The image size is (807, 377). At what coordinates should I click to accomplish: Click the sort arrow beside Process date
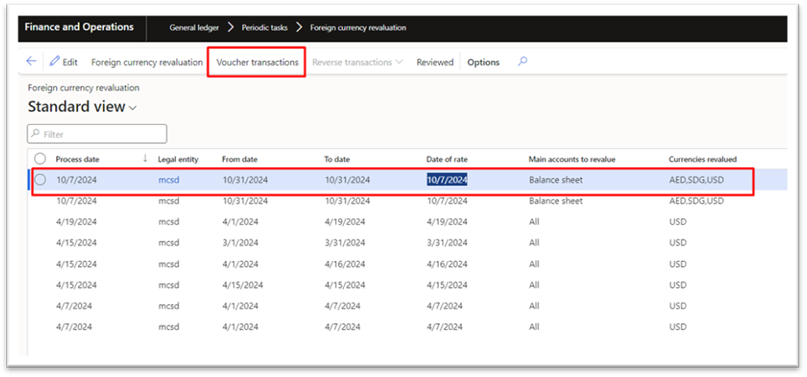pos(145,159)
